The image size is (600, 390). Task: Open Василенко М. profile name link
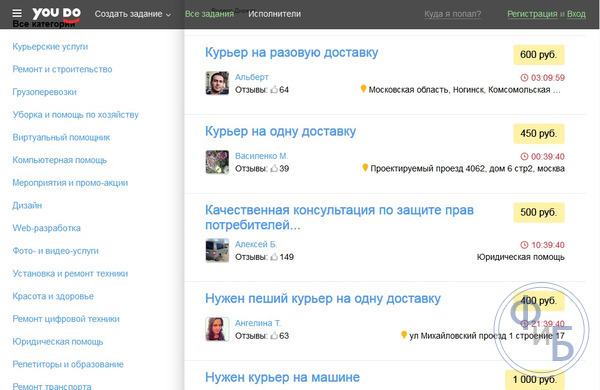pos(261,156)
